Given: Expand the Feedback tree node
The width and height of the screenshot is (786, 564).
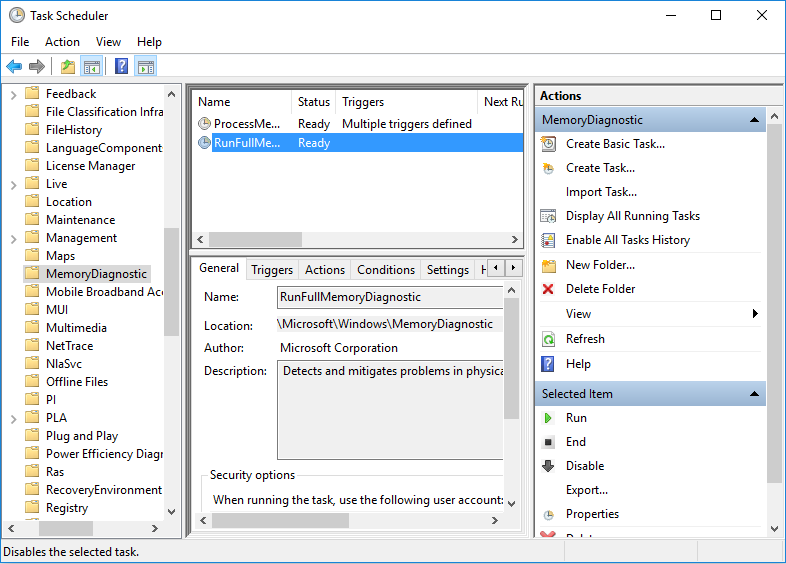Looking at the screenshot, I should click(x=13, y=94).
